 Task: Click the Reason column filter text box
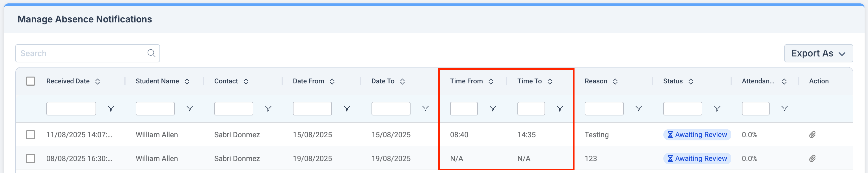[603, 108]
